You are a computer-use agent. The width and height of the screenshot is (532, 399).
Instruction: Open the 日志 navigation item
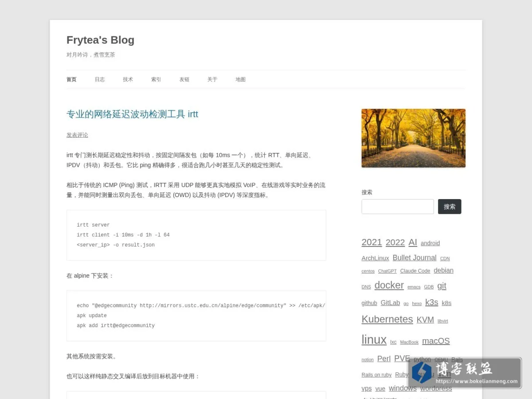click(x=100, y=79)
